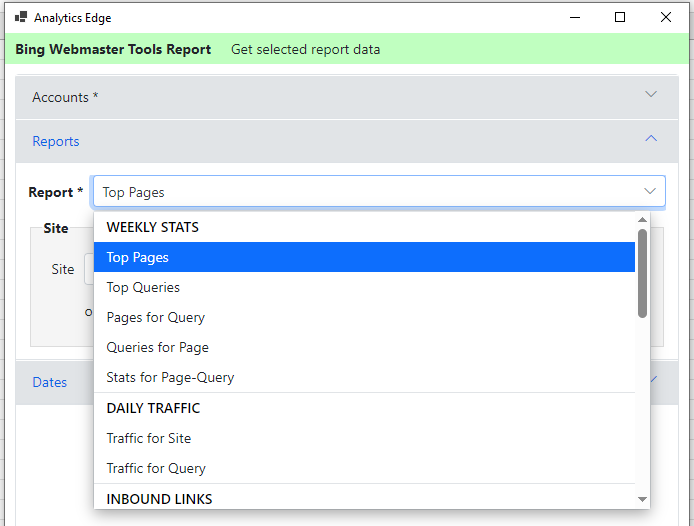
Task: Click the WEEKLY STATS group heading
Action: tap(153, 227)
